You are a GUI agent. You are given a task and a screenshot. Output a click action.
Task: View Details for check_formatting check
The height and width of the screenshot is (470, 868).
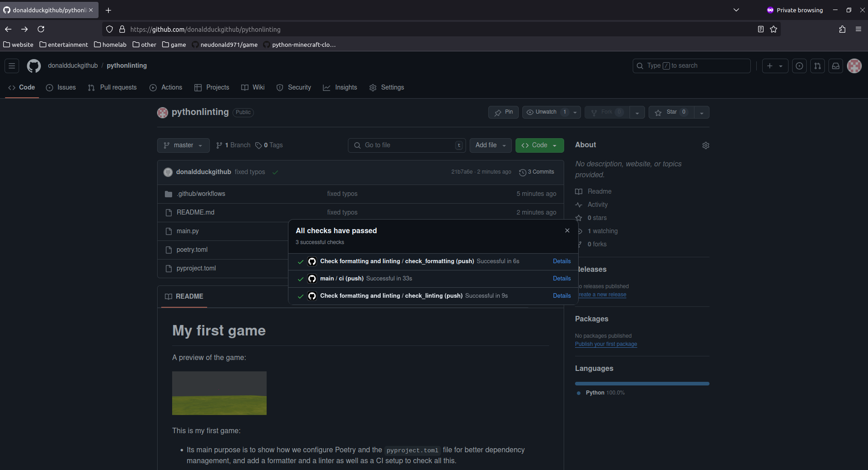click(x=562, y=261)
